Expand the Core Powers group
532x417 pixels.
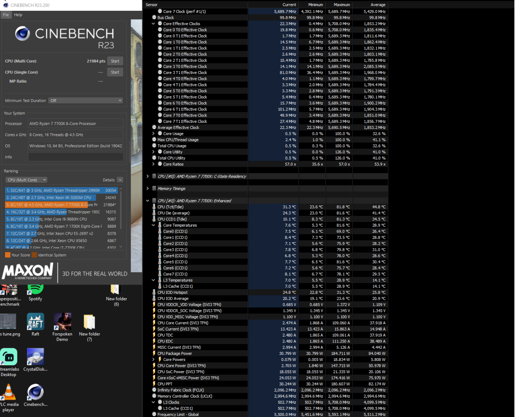(x=153, y=359)
